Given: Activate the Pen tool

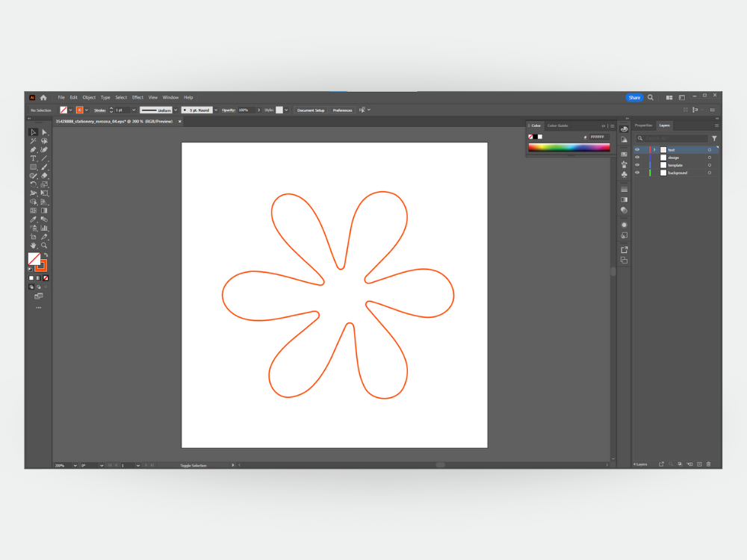Looking at the screenshot, I should tap(34, 149).
